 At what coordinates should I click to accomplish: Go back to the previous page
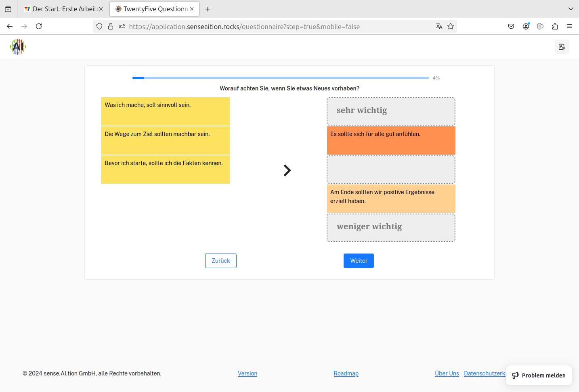(x=10, y=26)
